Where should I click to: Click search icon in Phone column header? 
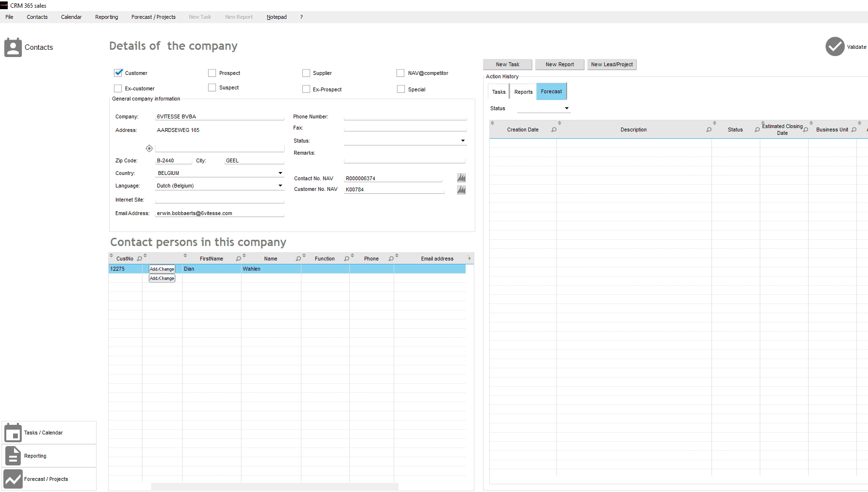click(x=391, y=259)
